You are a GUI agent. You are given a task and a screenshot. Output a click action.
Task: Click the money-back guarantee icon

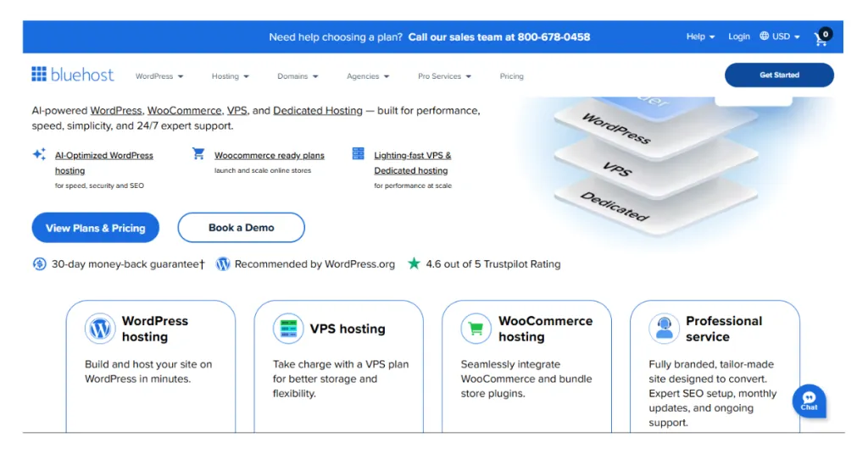point(39,264)
